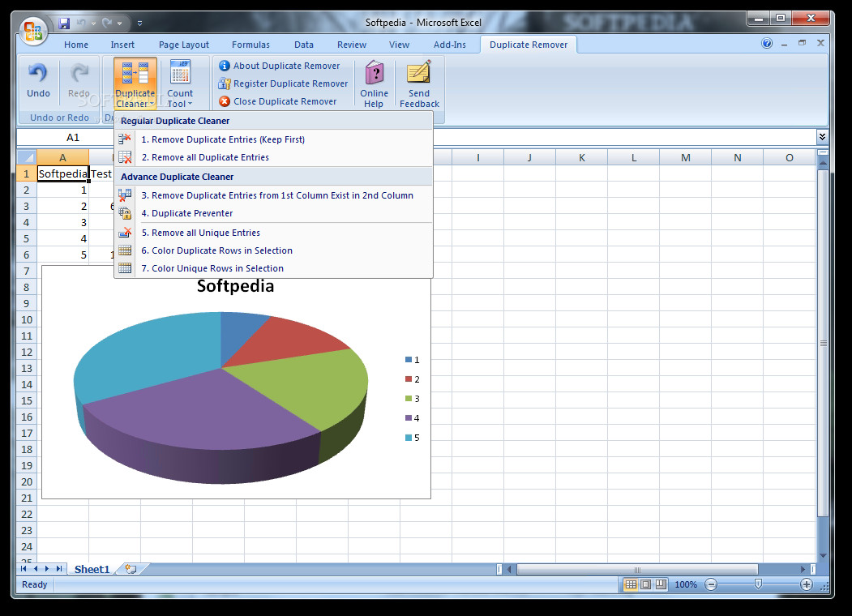Screen dimensions: 852x616
Task: Switch to the View tab
Action: click(x=399, y=45)
